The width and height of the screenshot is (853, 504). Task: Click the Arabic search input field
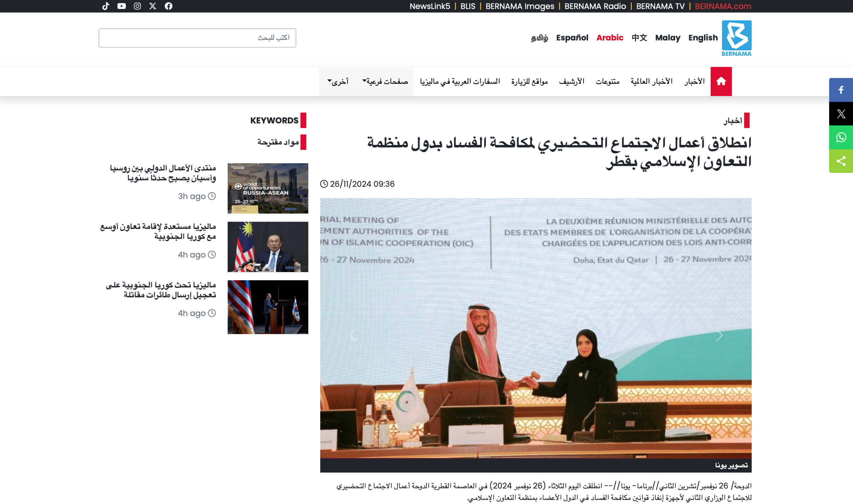(197, 38)
